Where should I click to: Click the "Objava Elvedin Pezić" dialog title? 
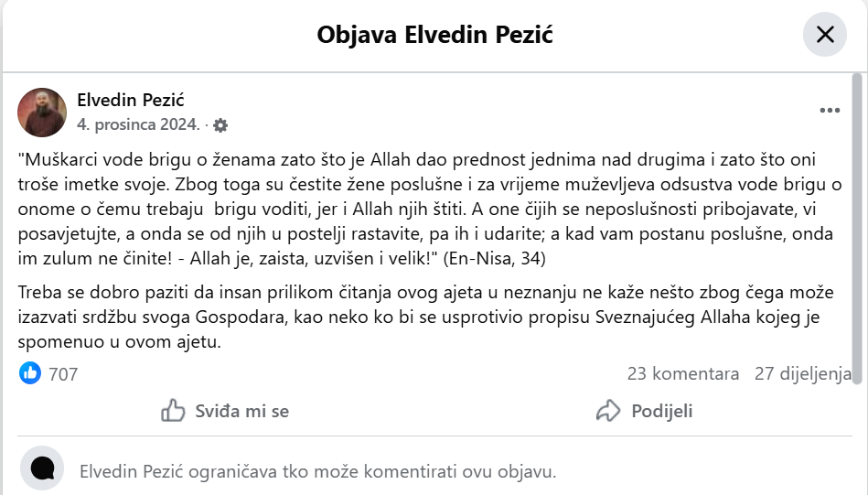coord(434,36)
